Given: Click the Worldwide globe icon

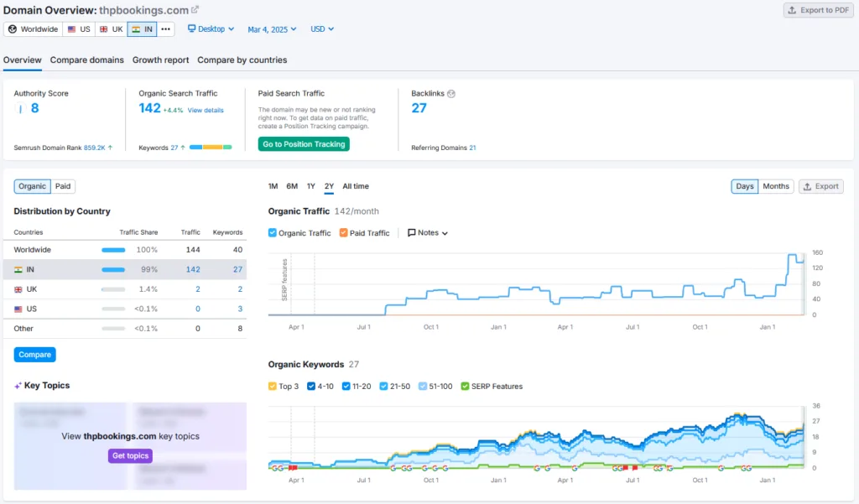Looking at the screenshot, I should click(x=13, y=29).
